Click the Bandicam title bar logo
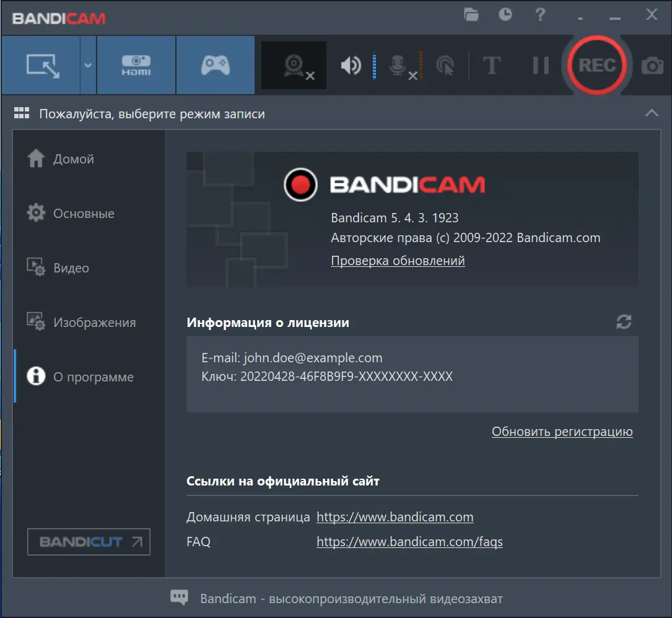This screenshot has height=618, width=672. pyautogui.click(x=59, y=19)
